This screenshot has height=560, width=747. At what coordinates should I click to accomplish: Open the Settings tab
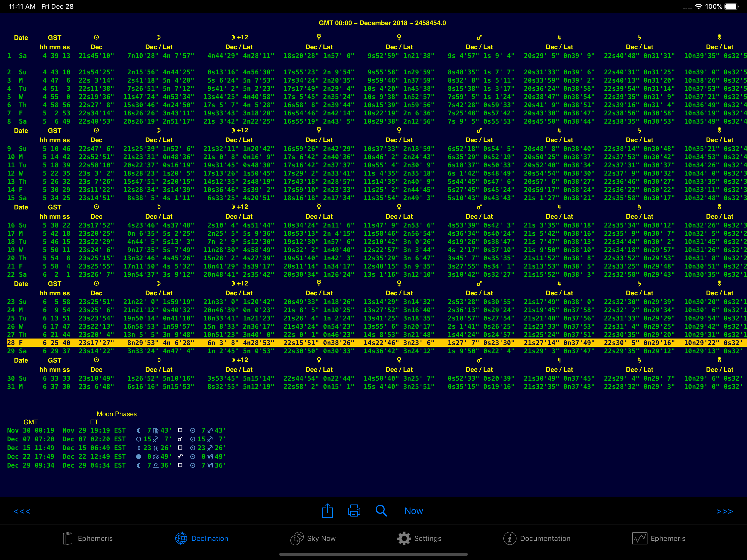[419, 538]
